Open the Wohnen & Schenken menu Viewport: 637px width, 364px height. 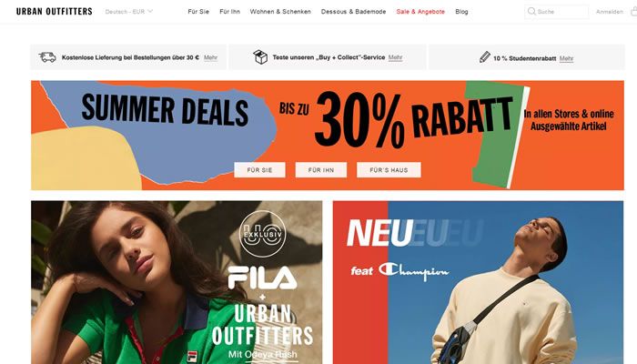(280, 11)
